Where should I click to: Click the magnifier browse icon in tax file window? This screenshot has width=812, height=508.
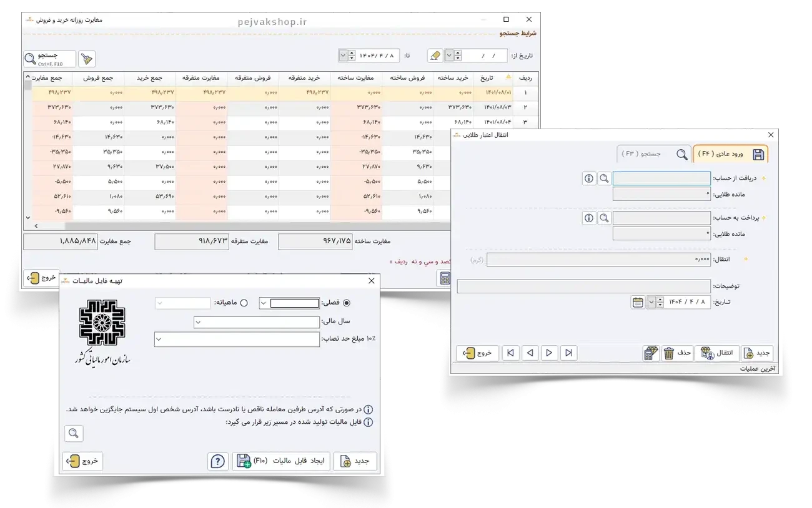coord(74,433)
